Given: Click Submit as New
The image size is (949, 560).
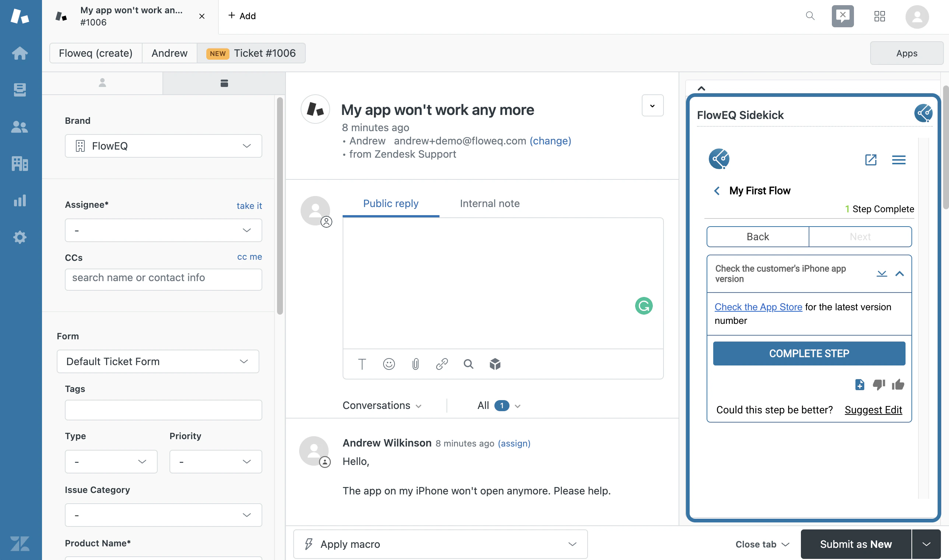Looking at the screenshot, I should [x=856, y=544].
